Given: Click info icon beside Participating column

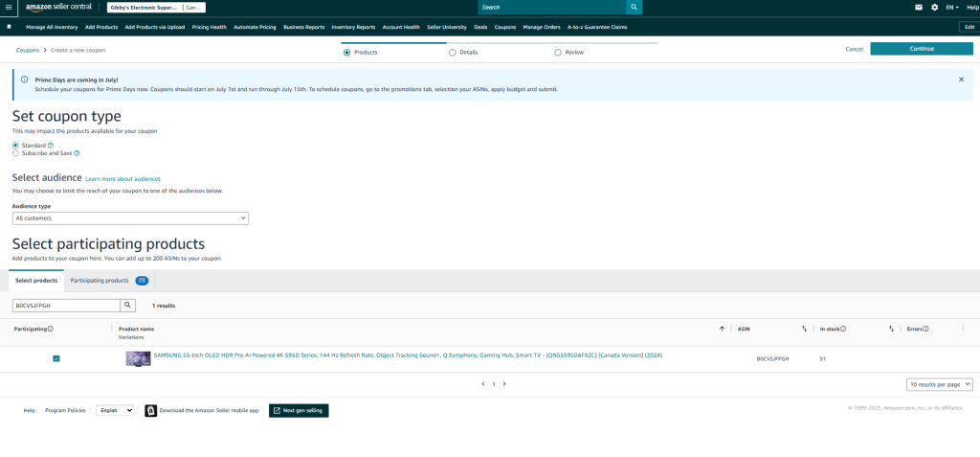Looking at the screenshot, I should [x=51, y=329].
